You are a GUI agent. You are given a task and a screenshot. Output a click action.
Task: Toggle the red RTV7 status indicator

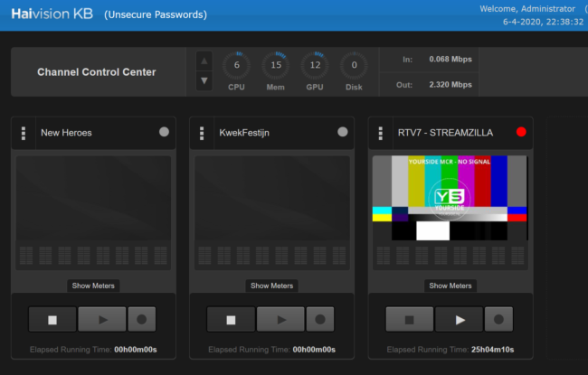pos(520,132)
